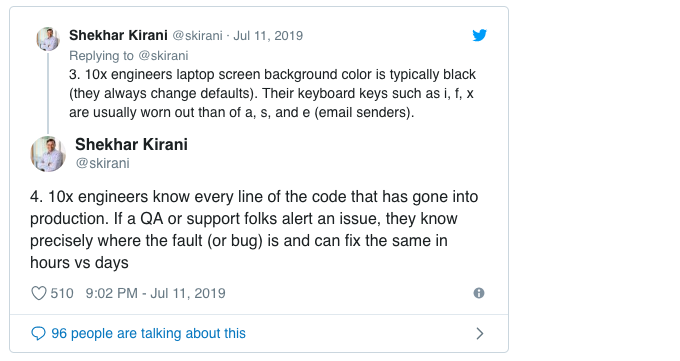680x361 pixels.
Task: Open the large Shekhar Kirani profile photo
Action: click(x=48, y=154)
